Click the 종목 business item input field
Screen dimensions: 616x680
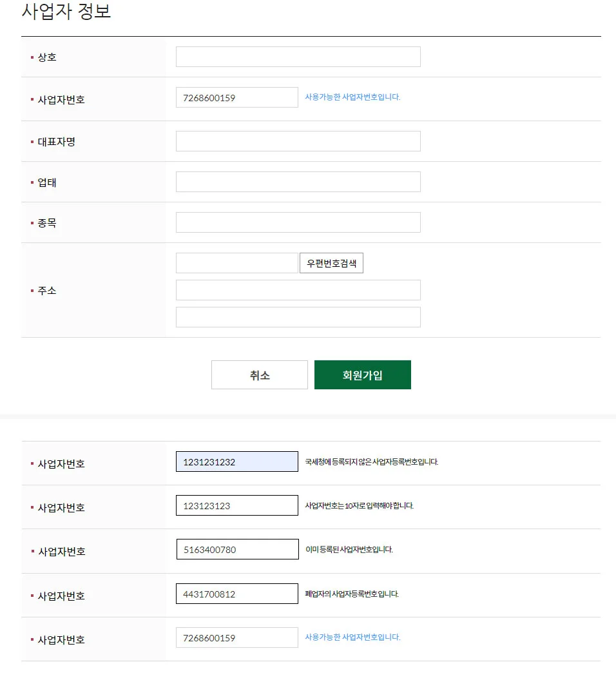tap(298, 222)
